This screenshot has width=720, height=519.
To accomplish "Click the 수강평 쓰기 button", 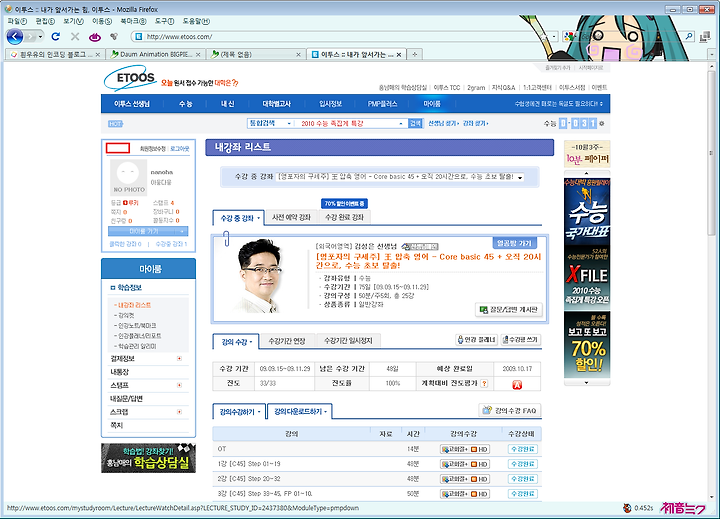I will (x=521, y=340).
